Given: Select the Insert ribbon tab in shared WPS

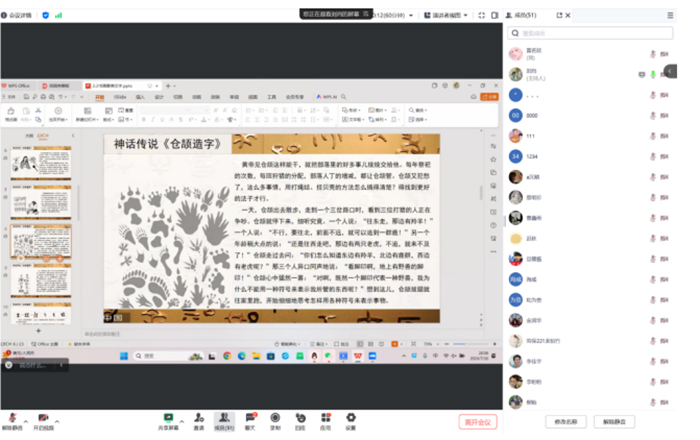Looking at the screenshot, I should 140,97.
